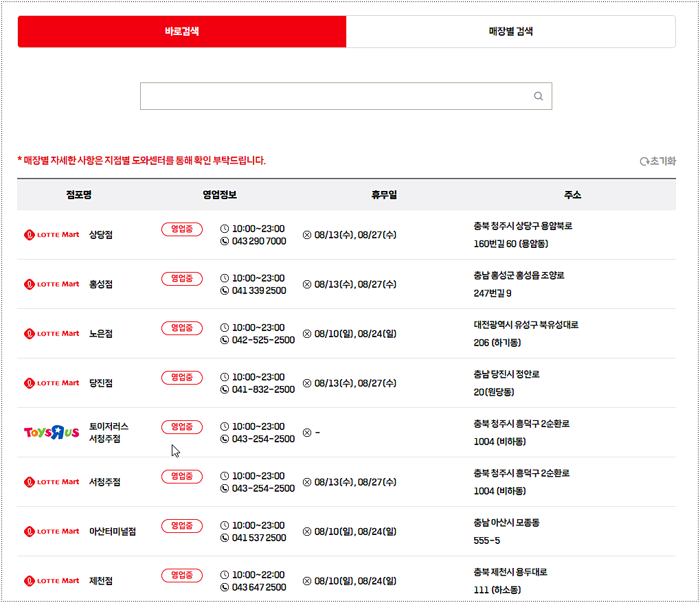The image size is (700, 603).
Task: Click the 영업중 badge for 당진점
Action: point(181,378)
